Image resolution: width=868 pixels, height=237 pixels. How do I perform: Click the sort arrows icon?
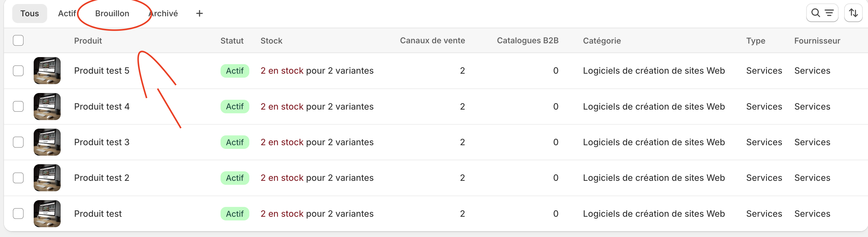[x=853, y=13]
